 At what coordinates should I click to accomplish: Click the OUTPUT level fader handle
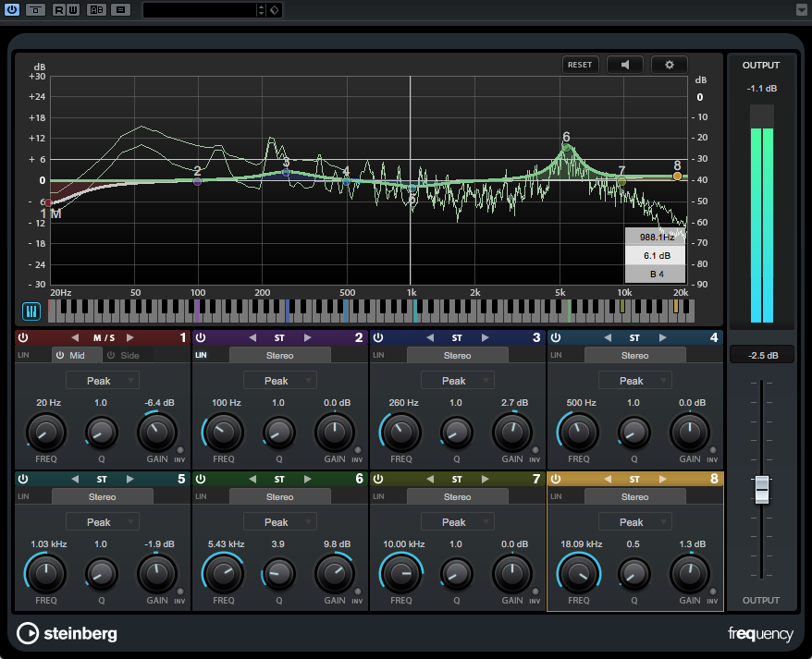click(x=761, y=489)
